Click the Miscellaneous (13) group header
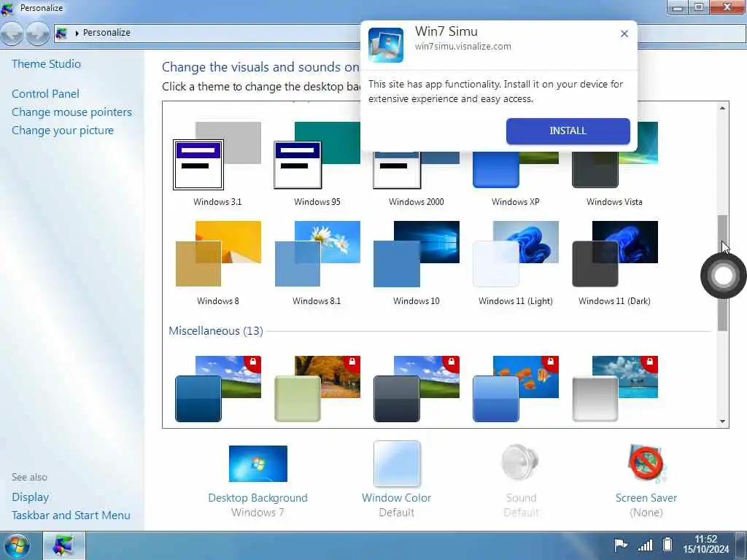747x560 pixels. 216,331
